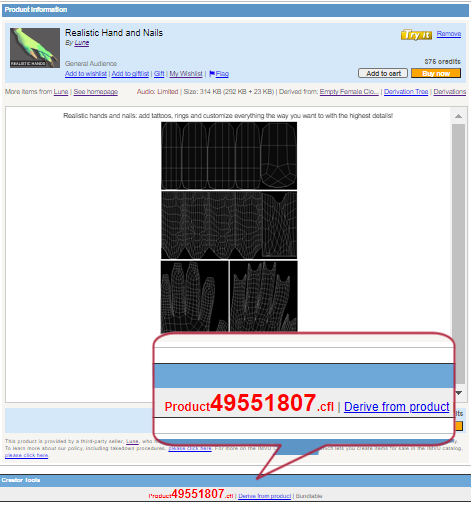Open My Wishlist link

tap(186, 74)
